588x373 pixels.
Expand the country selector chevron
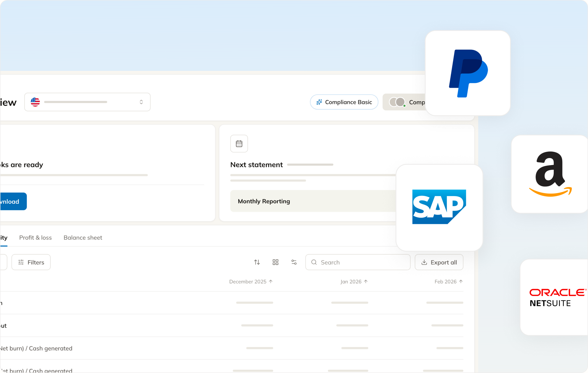[141, 102]
